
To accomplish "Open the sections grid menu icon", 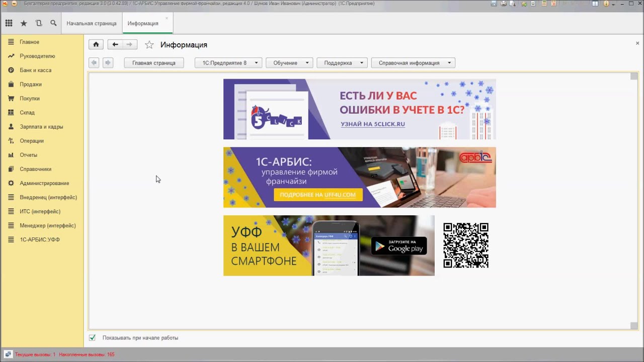I will point(9,23).
